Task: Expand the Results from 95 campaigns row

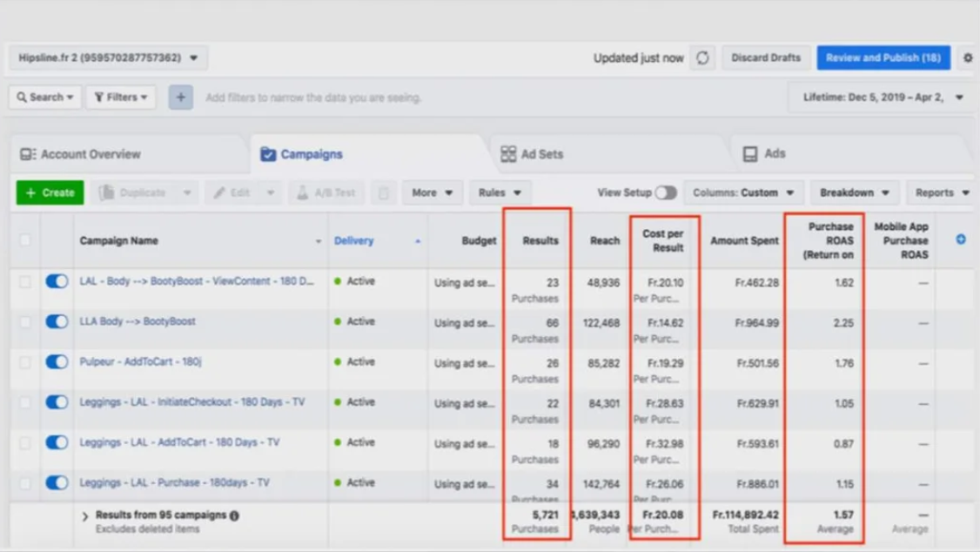Action: coord(85,516)
